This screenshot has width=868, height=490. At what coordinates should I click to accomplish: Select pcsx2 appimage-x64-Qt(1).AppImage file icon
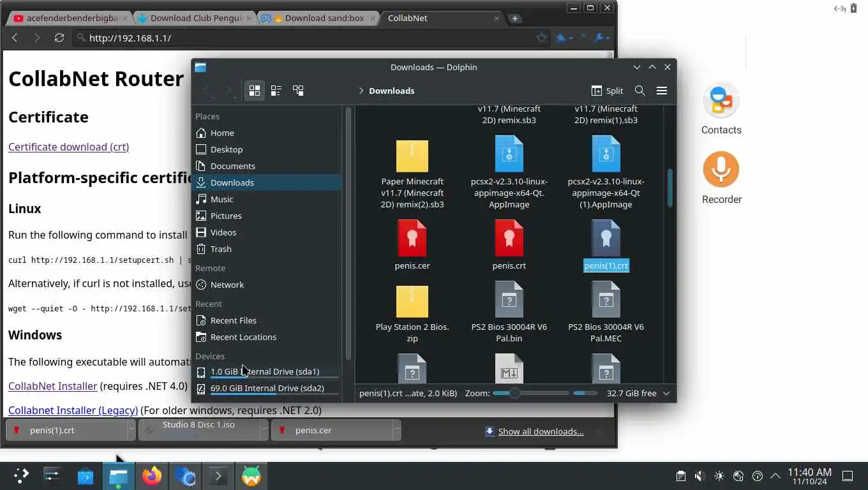[x=606, y=154]
